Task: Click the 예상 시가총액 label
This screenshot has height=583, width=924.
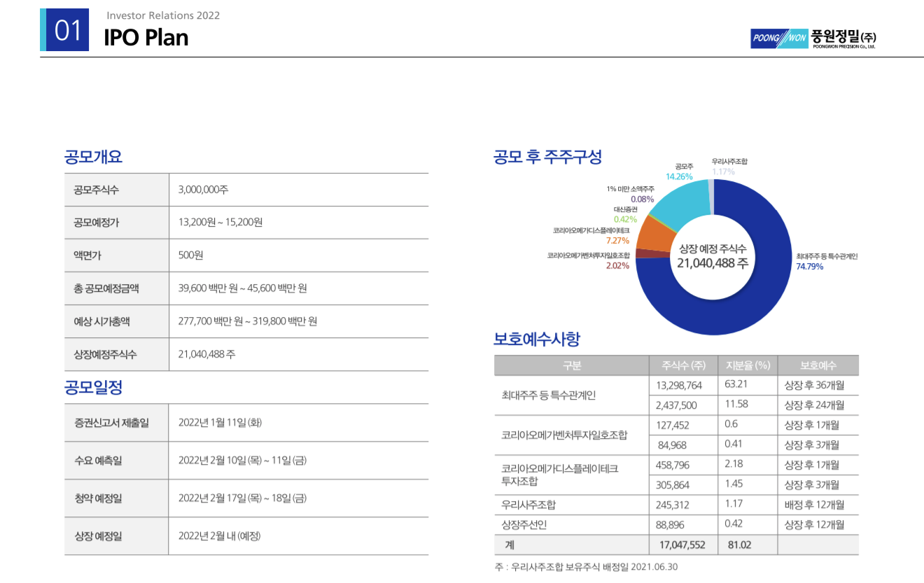Action: pos(101,321)
